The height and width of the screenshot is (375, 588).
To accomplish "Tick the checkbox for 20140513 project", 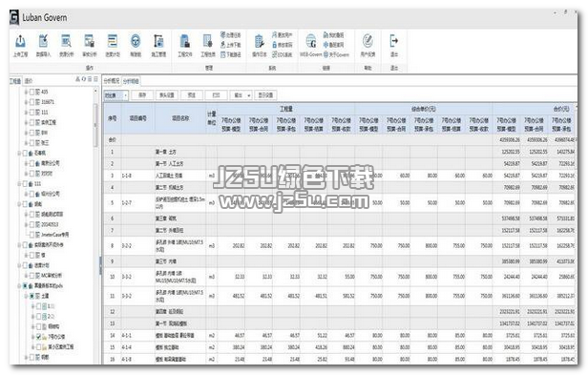I will (31, 224).
